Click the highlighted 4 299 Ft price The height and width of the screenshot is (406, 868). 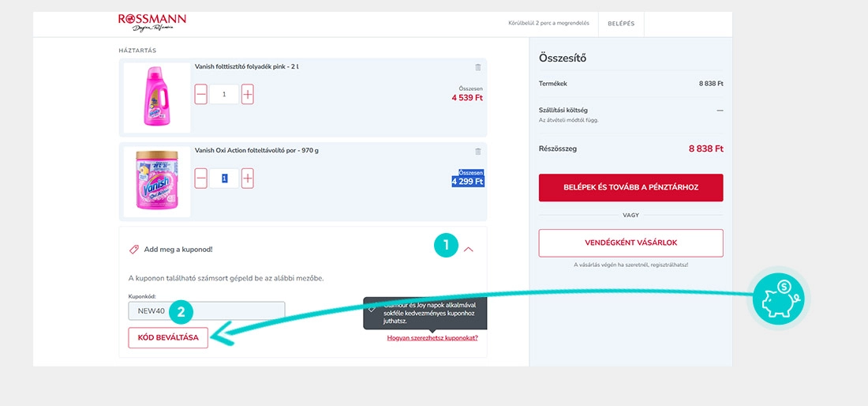click(468, 181)
